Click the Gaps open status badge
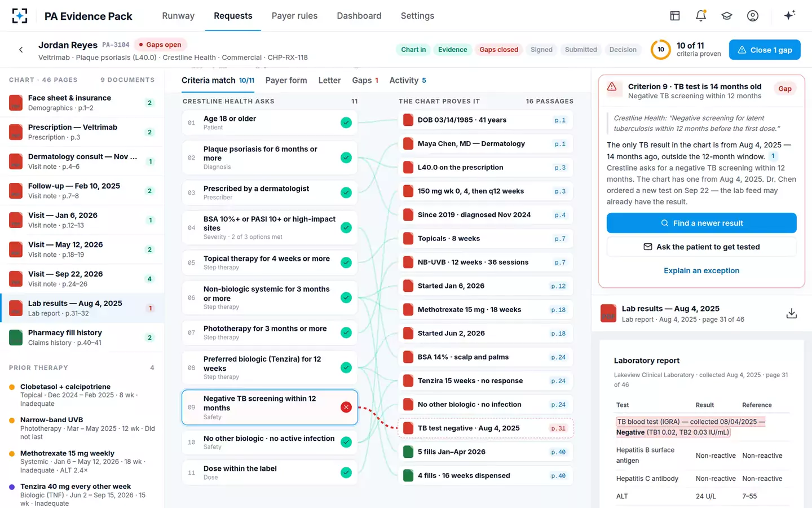 160,45
